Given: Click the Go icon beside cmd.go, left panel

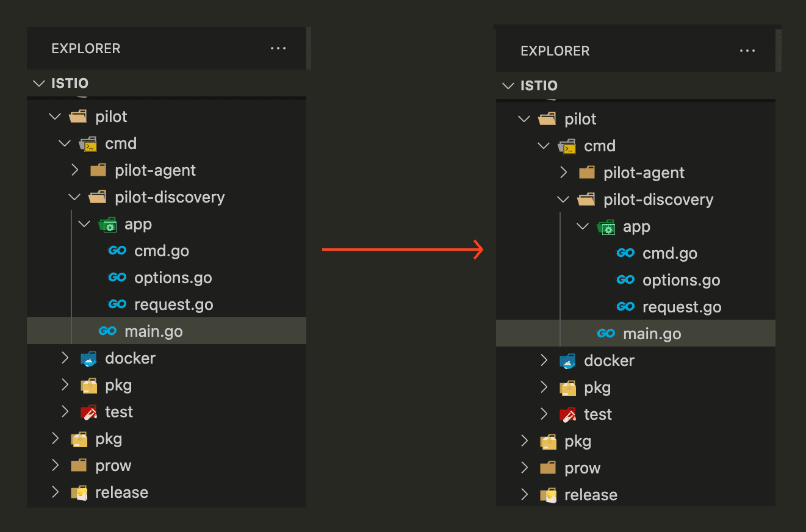Looking at the screenshot, I should (x=117, y=251).
